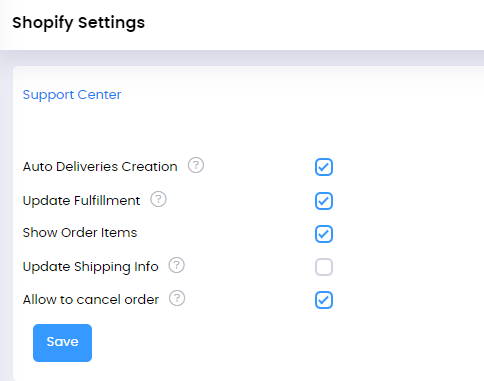This screenshot has width=484, height=381.
Task: Show help icon next to Update Fulfillment
Action: pyautogui.click(x=158, y=199)
